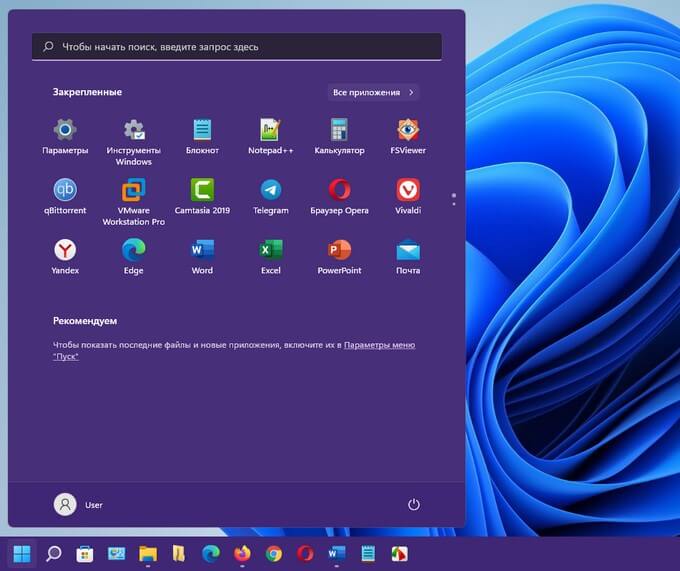Image resolution: width=680 pixels, height=571 pixels.
Task: Launch VMware Workstation Pro
Action: [x=134, y=202]
